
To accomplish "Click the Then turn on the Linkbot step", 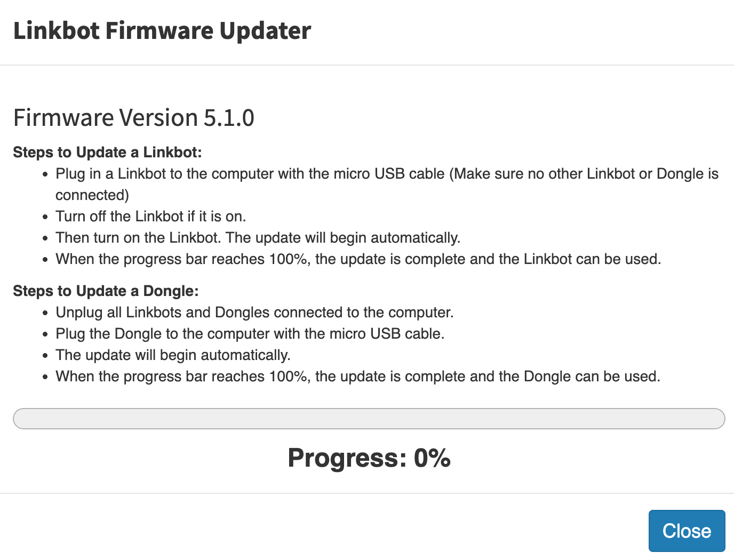I will [258, 237].
